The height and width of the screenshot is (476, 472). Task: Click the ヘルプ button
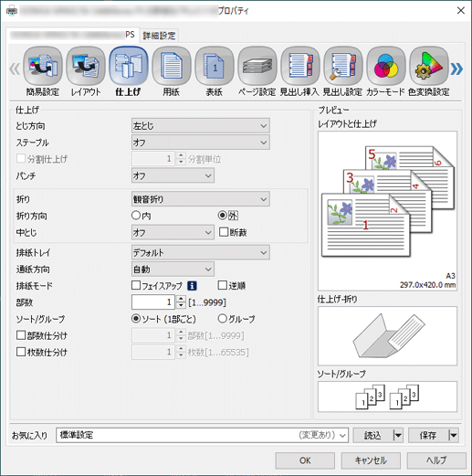coord(436,460)
